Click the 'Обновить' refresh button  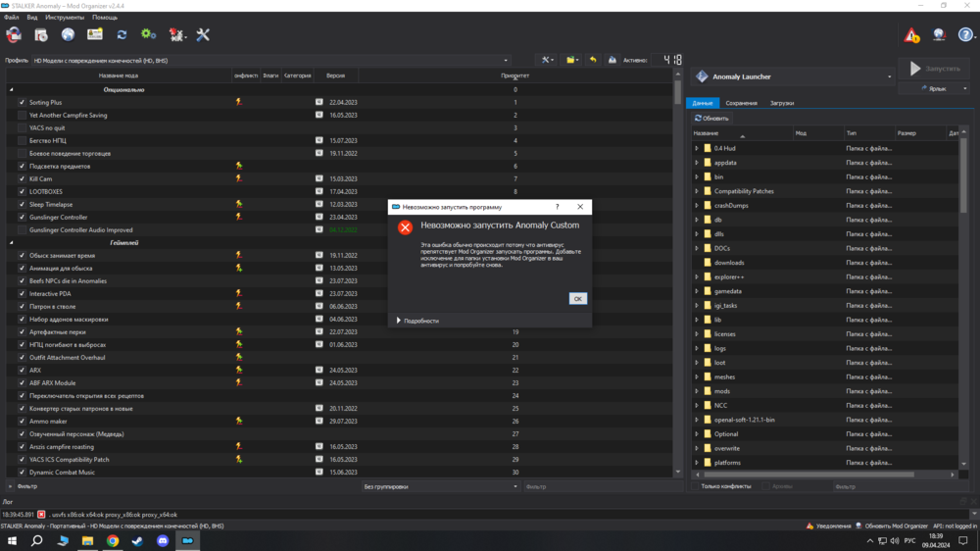tap(711, 119)
